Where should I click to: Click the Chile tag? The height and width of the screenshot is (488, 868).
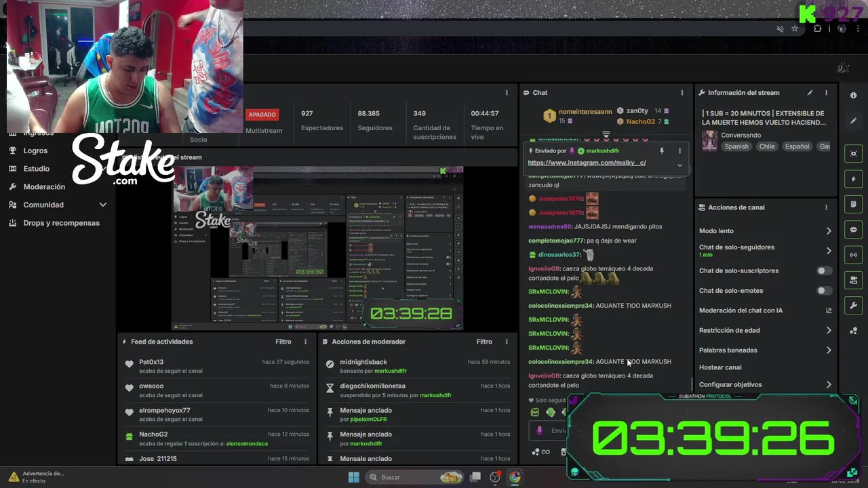click(767, 146)
